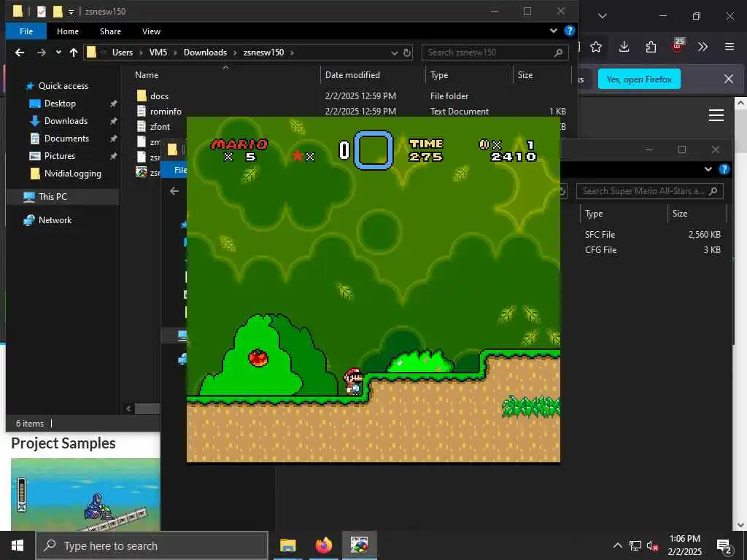Open the File tab in the zsnesw150 Explorer window

coord(26,31)
